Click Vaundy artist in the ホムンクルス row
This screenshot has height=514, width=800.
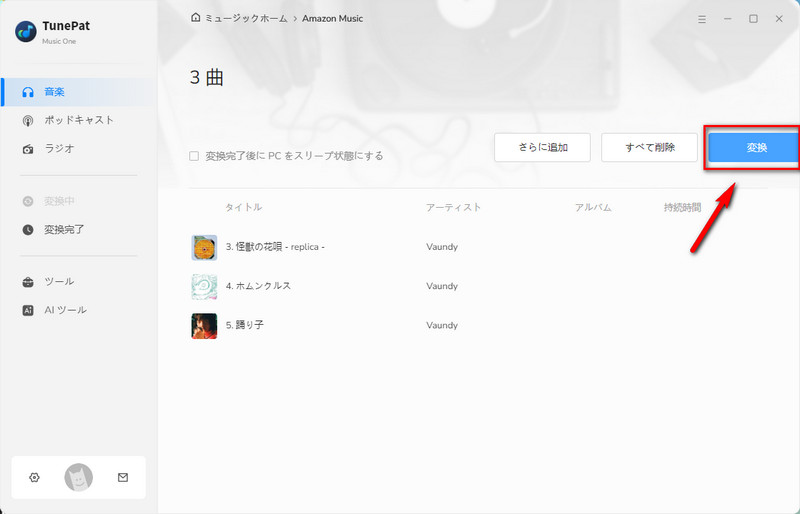[x=442, y=286]
